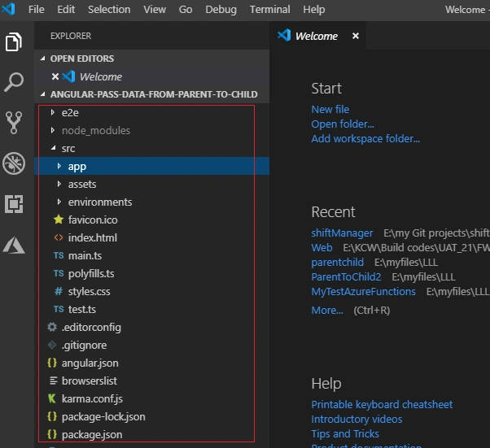Click the New file link
Image resolution: width=490 pixels, height=448 pixels.
coord(330,109)
